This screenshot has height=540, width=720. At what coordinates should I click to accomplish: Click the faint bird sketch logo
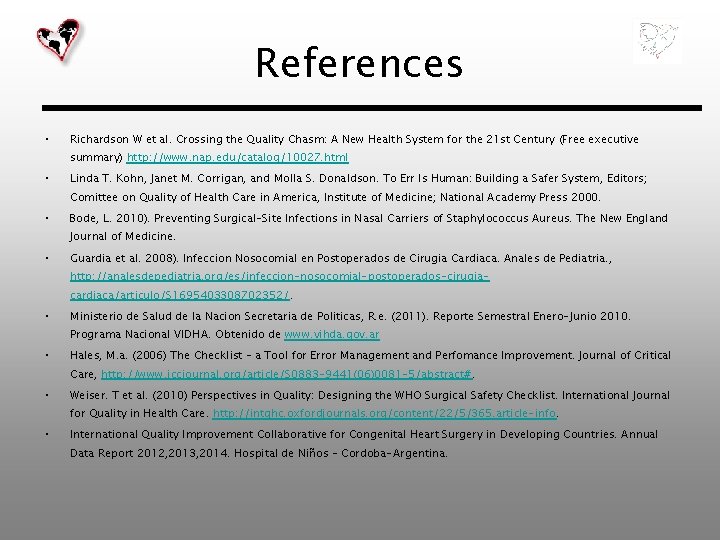click(x=657, y=40)
